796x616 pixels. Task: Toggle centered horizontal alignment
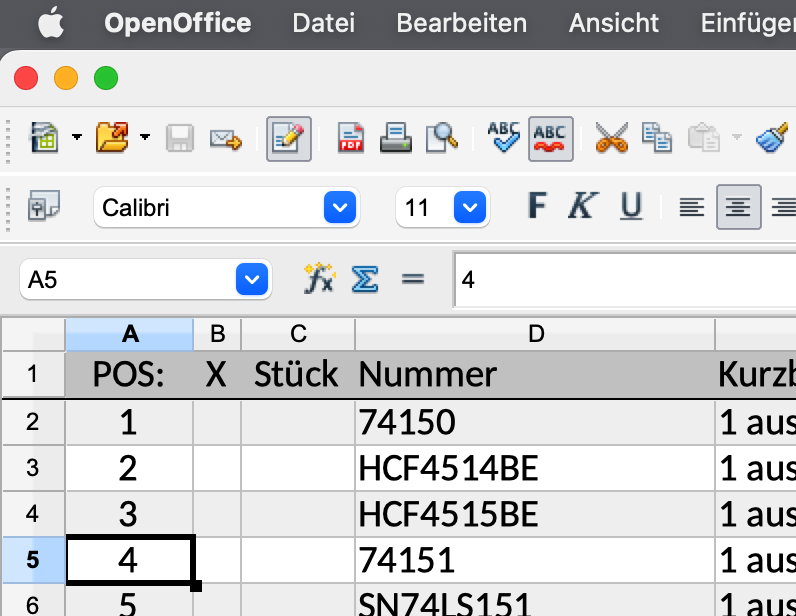(x=738, y=207)
